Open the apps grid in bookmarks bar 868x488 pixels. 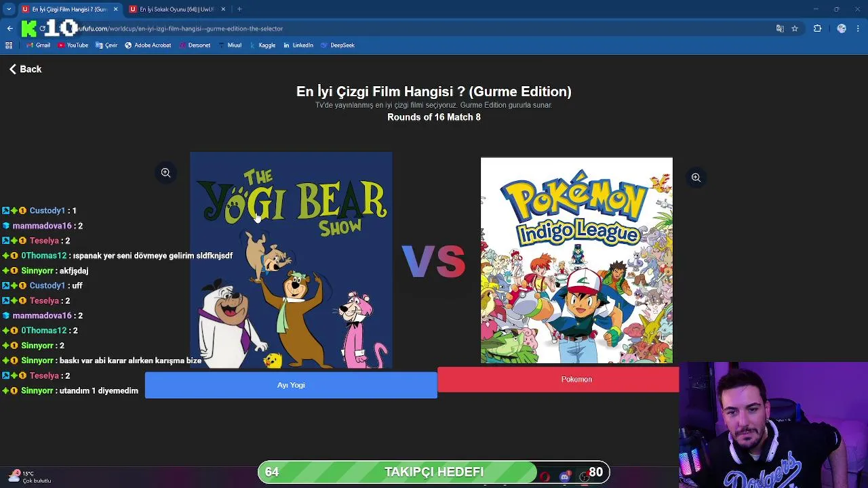9,45
